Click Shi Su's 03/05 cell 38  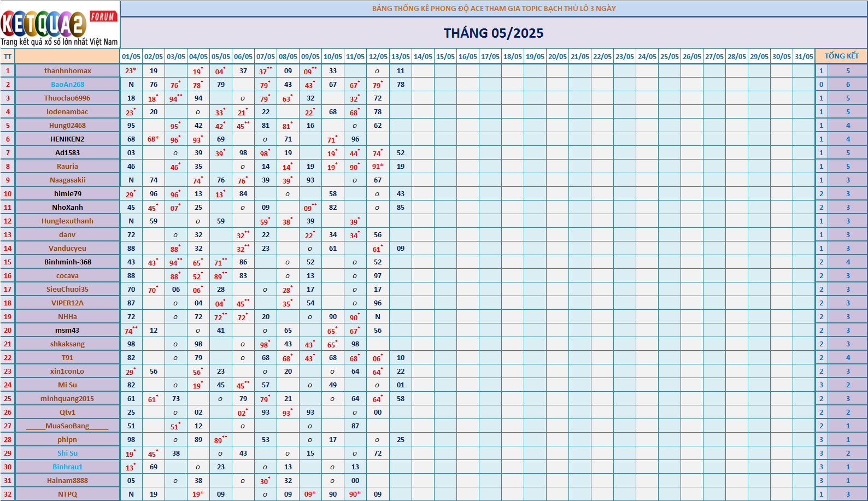pyautogui.click(x=176, y=453)
